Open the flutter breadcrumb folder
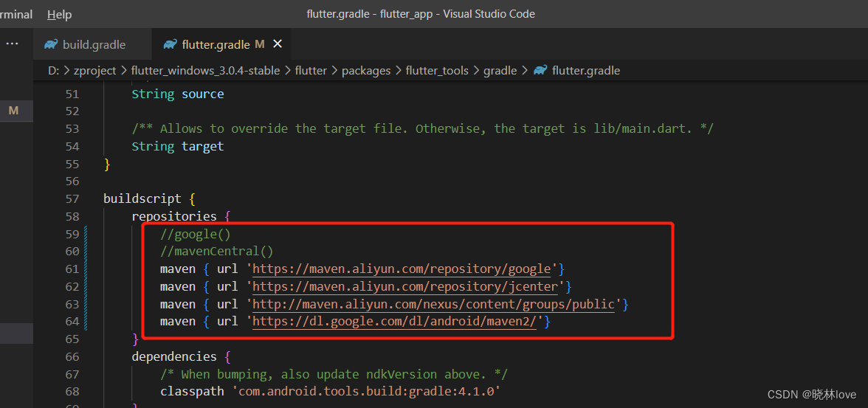 coord(311,70)
